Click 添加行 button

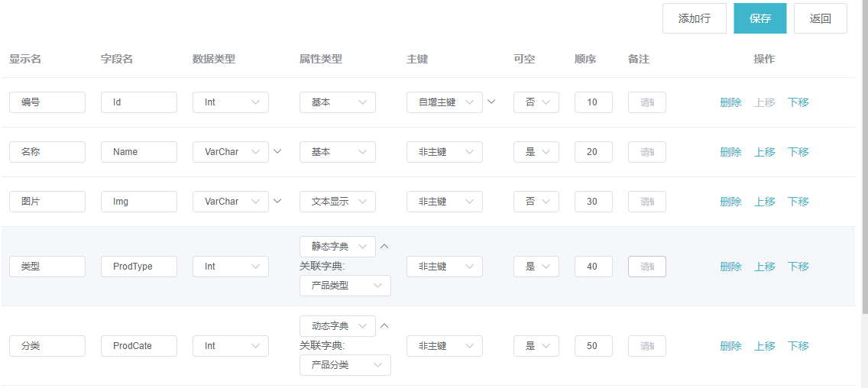click(695, 18)
